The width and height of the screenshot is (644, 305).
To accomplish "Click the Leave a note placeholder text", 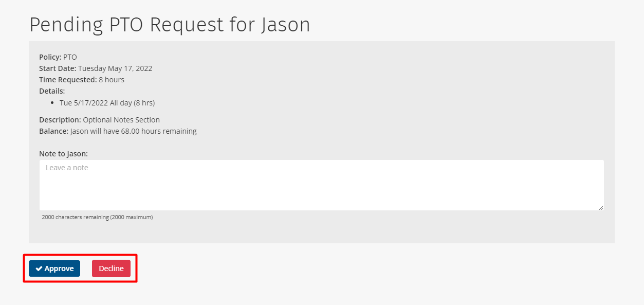I will coord(67,168).
